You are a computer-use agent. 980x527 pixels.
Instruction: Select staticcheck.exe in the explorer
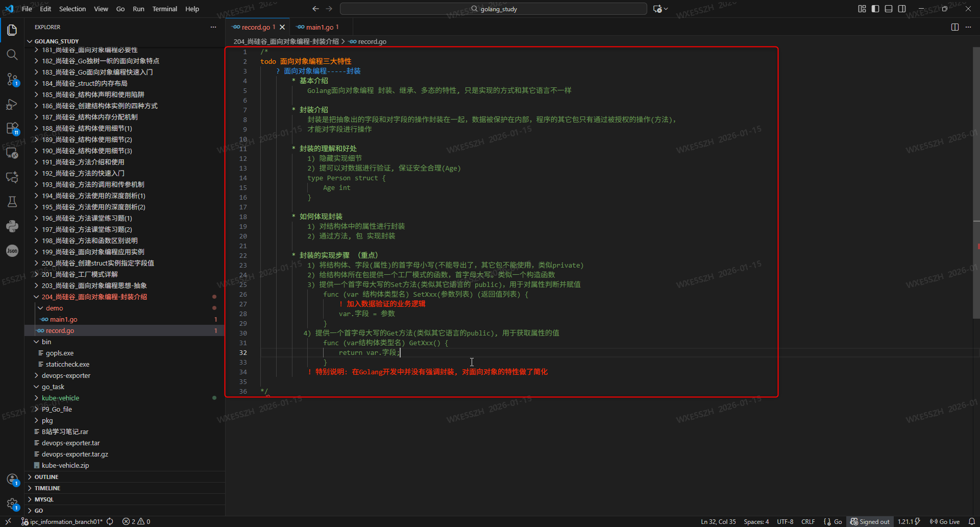pyautogui.click(x=125, y=364)
